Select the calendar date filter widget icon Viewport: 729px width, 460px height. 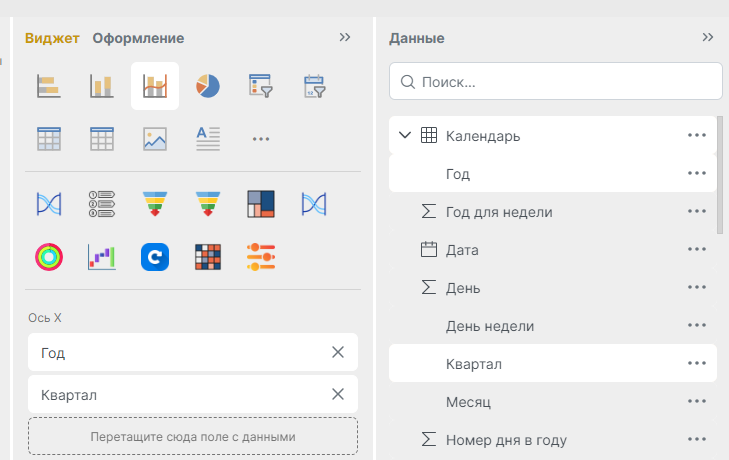pos(314,86)
